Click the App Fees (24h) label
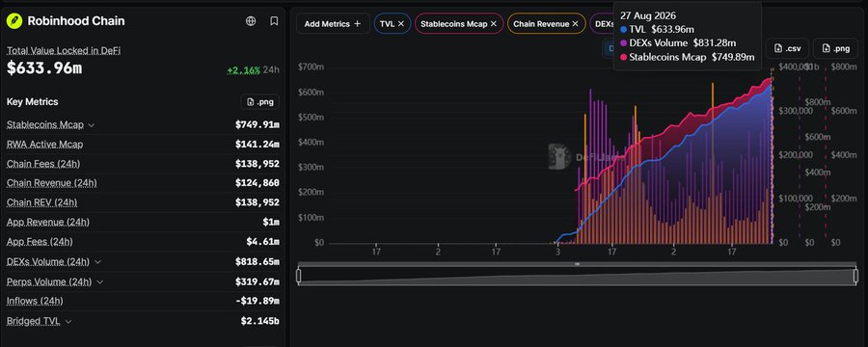This screenshot has height=347, width=868. coord(40,242)
